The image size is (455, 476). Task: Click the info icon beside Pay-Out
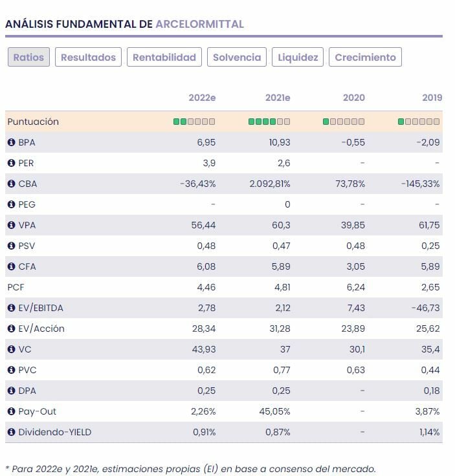click(11, 411)
